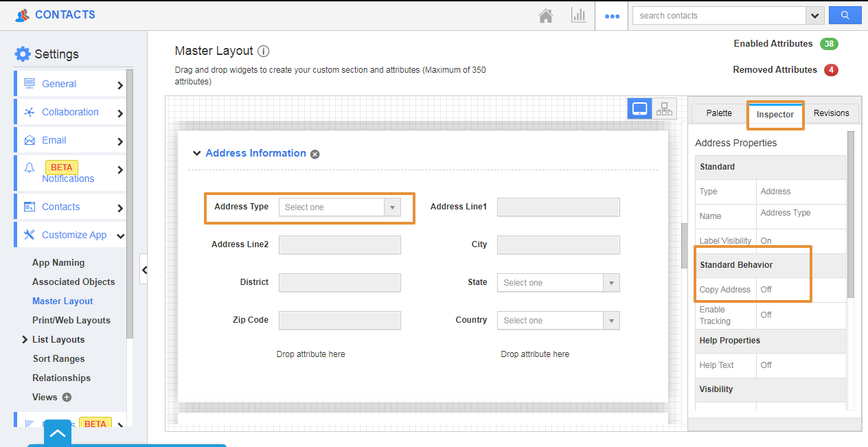This screenshot has width=868, height=447.
Task: Toggle Enable Tracking Off value
Action: point(766,315)
